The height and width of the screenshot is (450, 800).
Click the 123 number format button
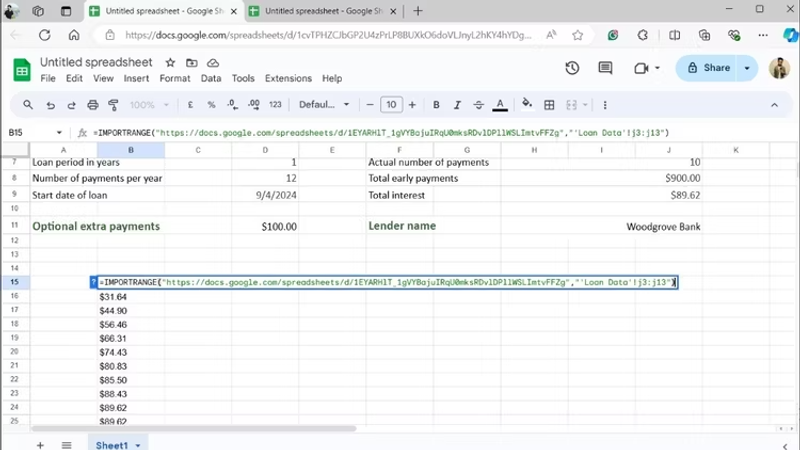click(x=275, y=105)
